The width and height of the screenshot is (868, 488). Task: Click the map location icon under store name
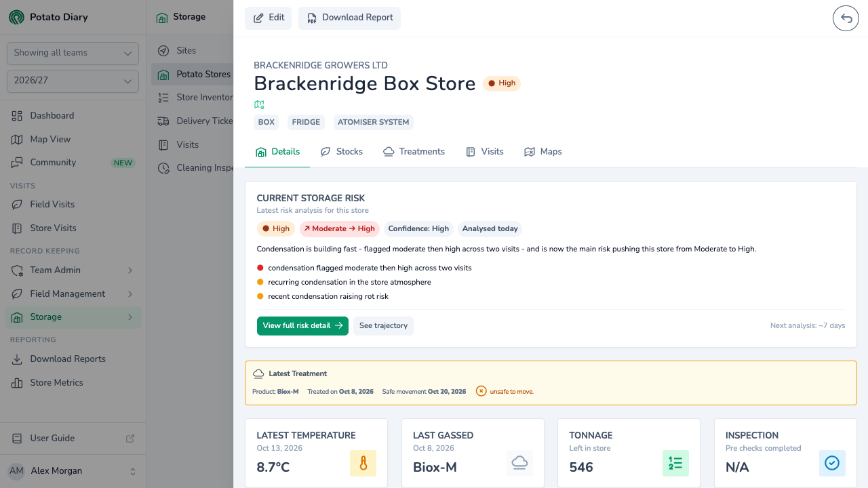[259, 104]
